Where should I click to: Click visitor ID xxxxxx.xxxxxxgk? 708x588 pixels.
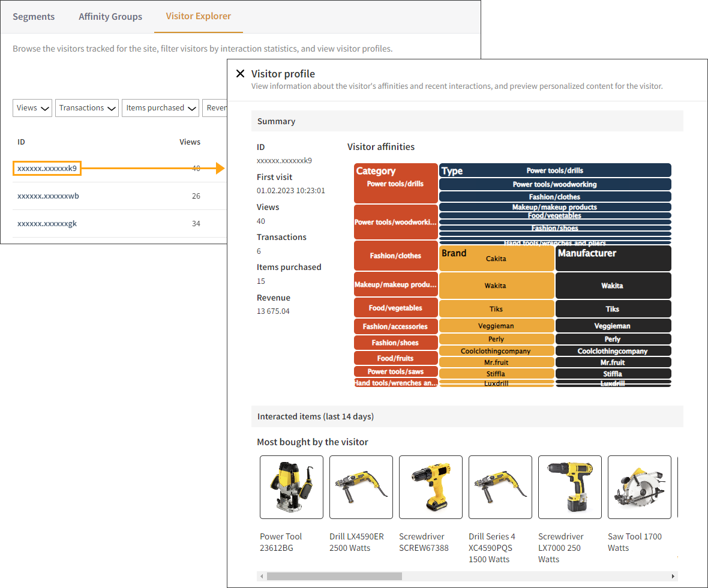(x=47, y=224)
